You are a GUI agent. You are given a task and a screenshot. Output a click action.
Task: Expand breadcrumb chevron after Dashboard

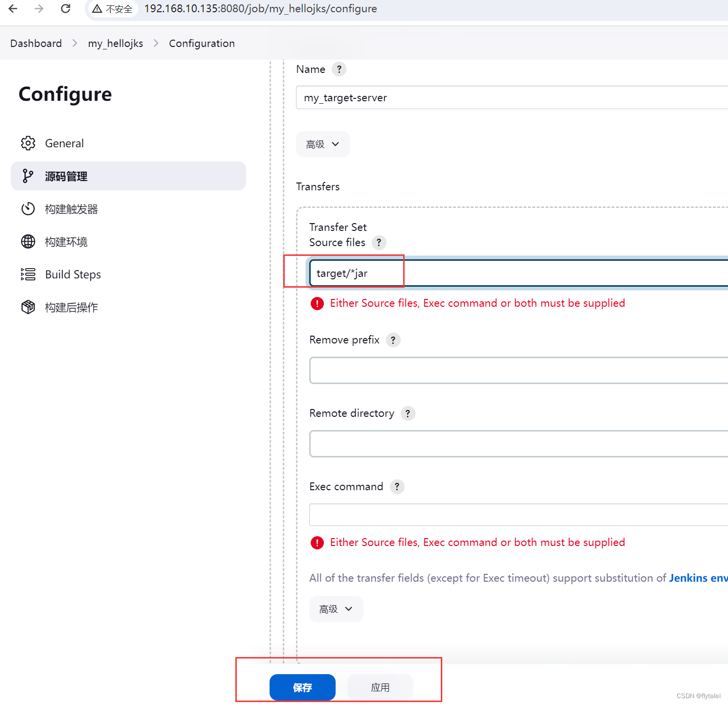[x=75, y=44]
